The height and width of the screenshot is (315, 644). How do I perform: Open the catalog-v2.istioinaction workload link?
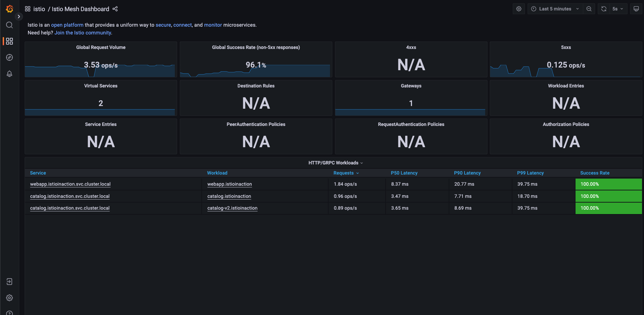[x=232, y=208]
